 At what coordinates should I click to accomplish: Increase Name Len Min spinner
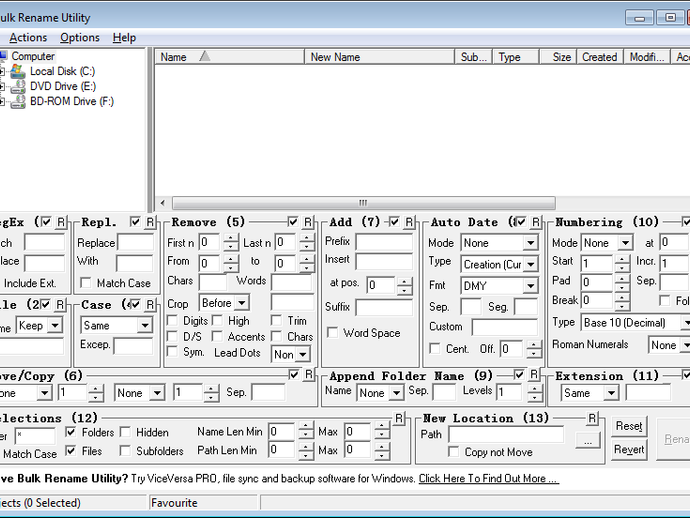[305, 427]
